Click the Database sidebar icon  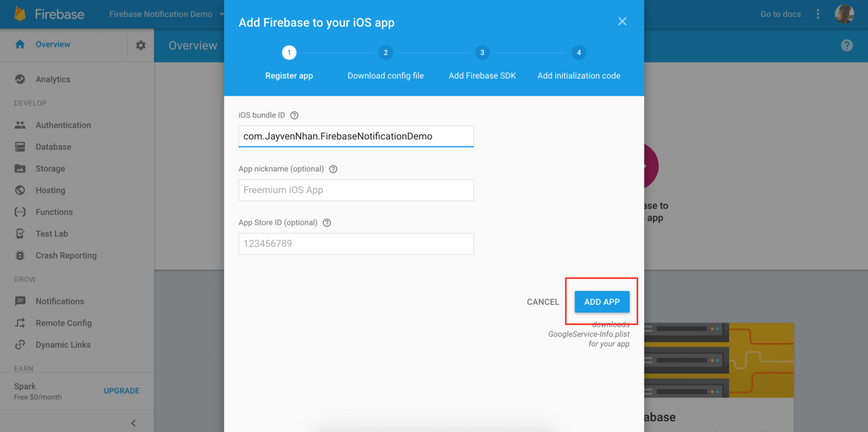[20, 147]
